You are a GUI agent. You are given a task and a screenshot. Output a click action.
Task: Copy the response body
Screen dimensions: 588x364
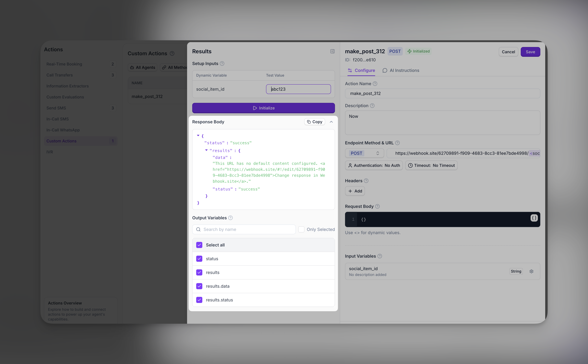click(315, 122)
